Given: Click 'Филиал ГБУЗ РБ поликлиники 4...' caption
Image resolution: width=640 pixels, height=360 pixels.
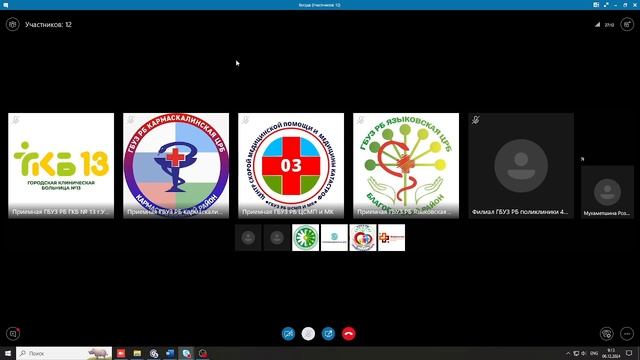Looking at the screenshot, I should coord(520,212).
